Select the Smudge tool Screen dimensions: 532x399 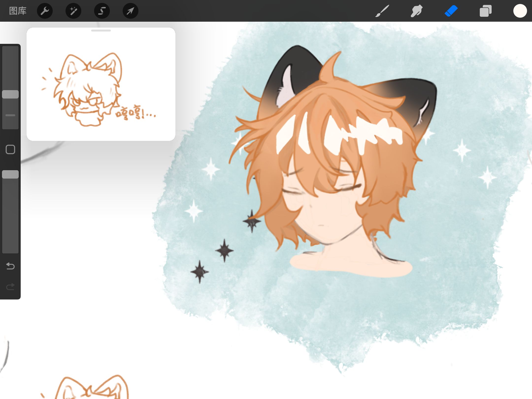point(416,11)
